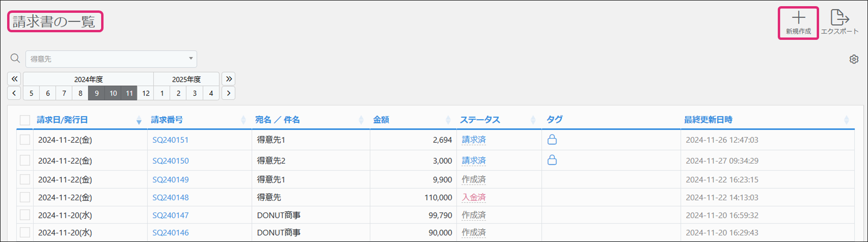868x242 pixels.
Task: Open invoice link SQ240146
Action: pos(170,233)
